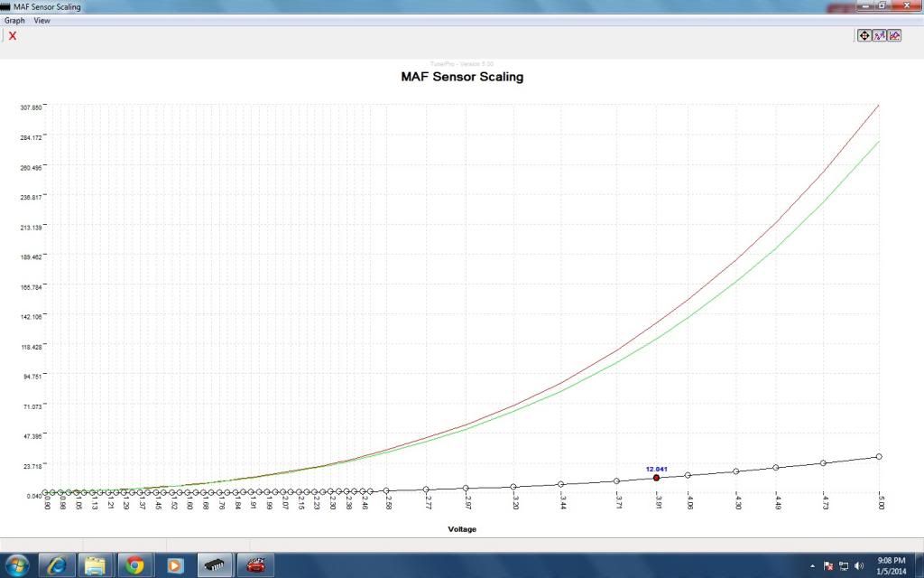Select the move/pan crosshair tool

pyautogui.click(x=864, y=35)
